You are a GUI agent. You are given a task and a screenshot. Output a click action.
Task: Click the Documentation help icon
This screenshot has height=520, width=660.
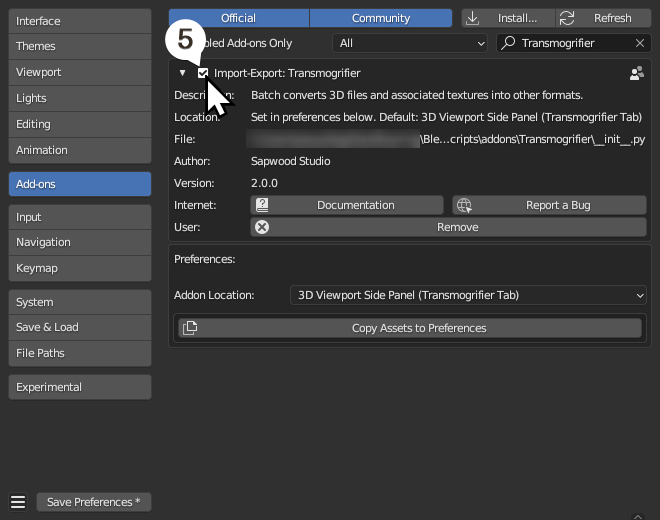point(262,205)
